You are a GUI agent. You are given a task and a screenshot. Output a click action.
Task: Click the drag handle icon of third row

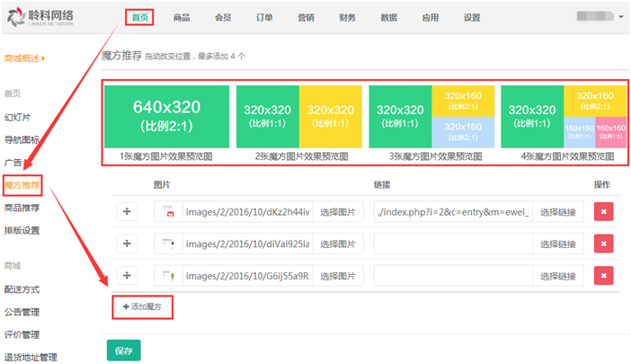[x=128, y=274]
